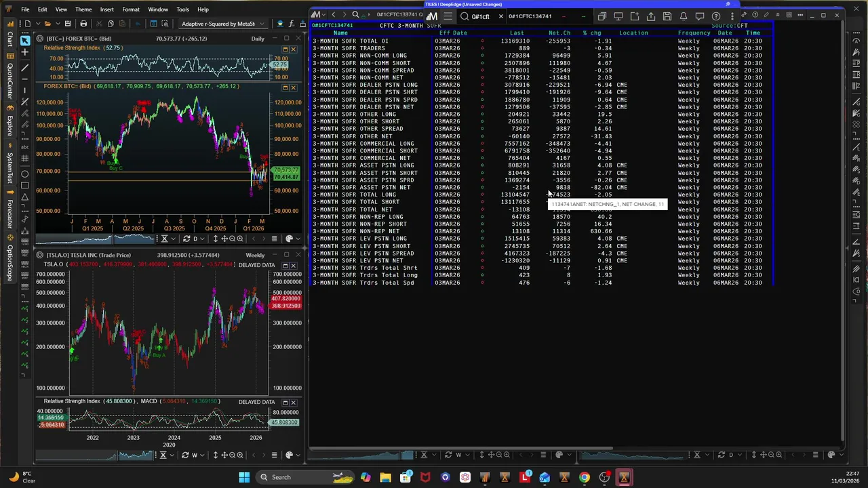The image size is (868, 488).
Task: Open the Adaptive r-Squared indicator dropdown
Action: tap(262, 24)
